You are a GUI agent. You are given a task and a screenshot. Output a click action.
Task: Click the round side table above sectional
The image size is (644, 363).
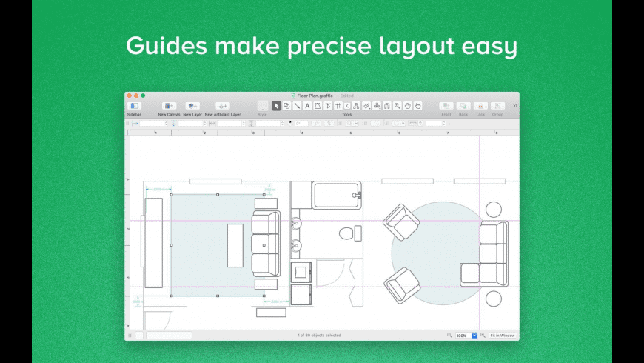[494, 209]
